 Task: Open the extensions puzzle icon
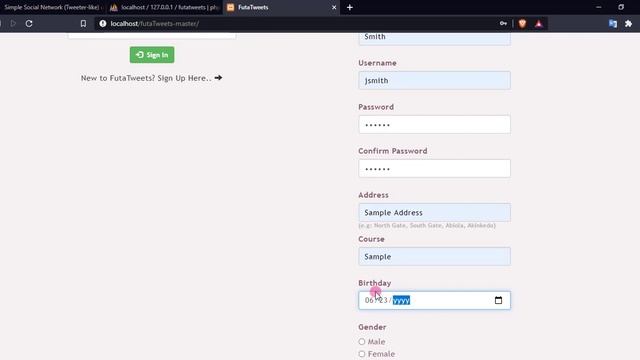(x=629, y=24)
